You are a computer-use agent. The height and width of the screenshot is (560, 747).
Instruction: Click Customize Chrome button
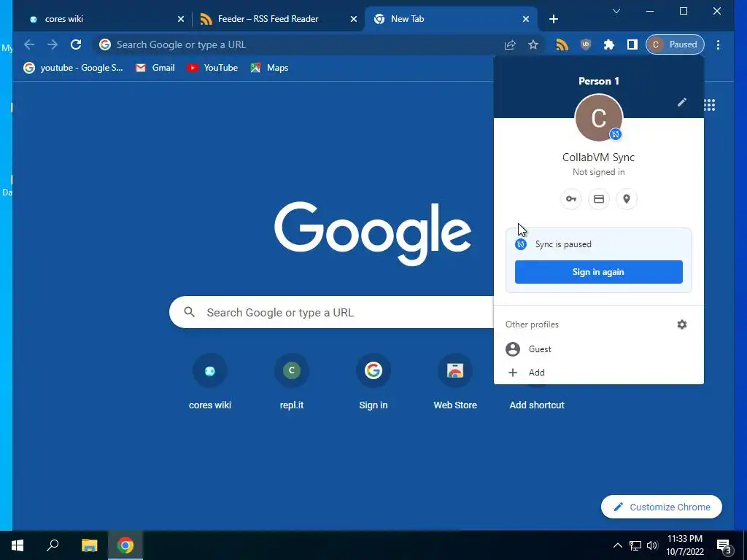(x=661, y=507)
